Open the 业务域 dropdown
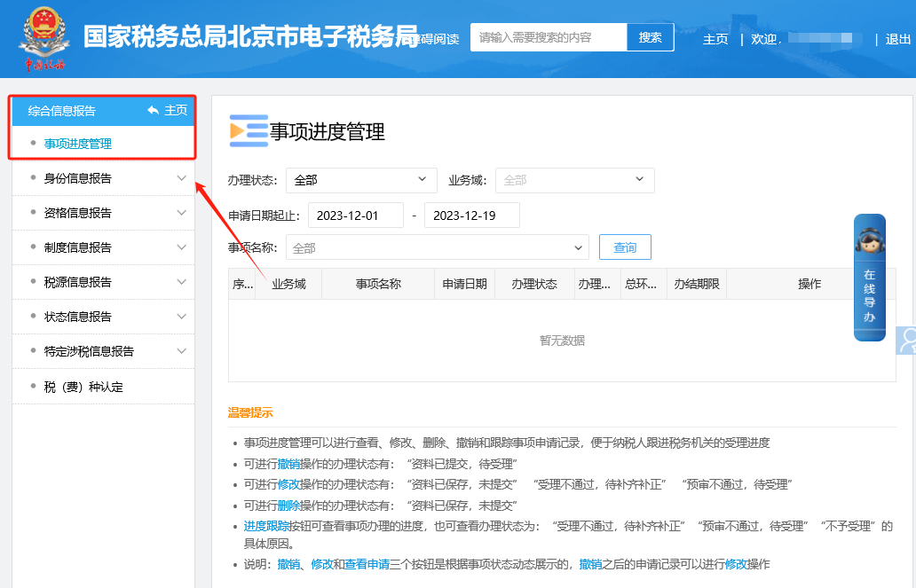 tap(574, 180)
